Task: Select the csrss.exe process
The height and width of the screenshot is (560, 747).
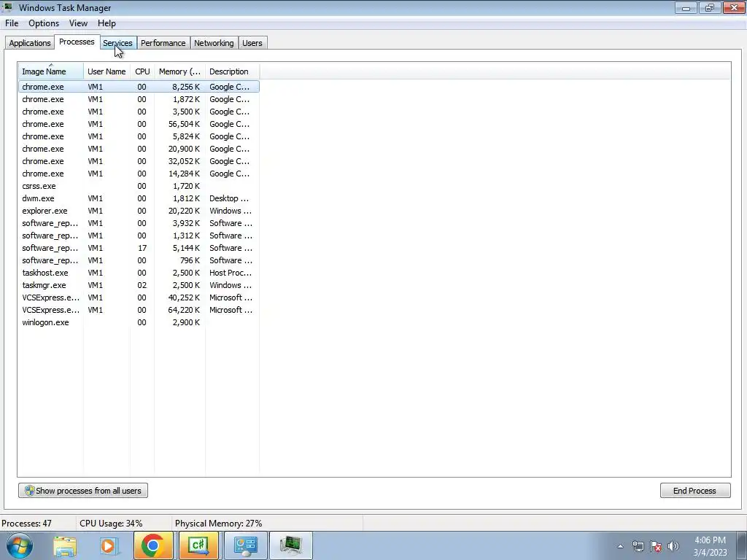Action: (x=139, y=186)
